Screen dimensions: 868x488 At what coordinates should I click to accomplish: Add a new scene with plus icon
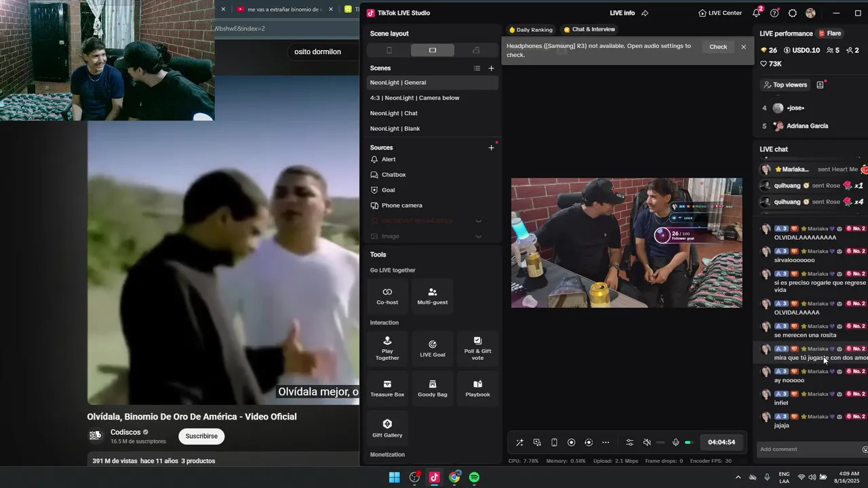(x=492, y=68)
